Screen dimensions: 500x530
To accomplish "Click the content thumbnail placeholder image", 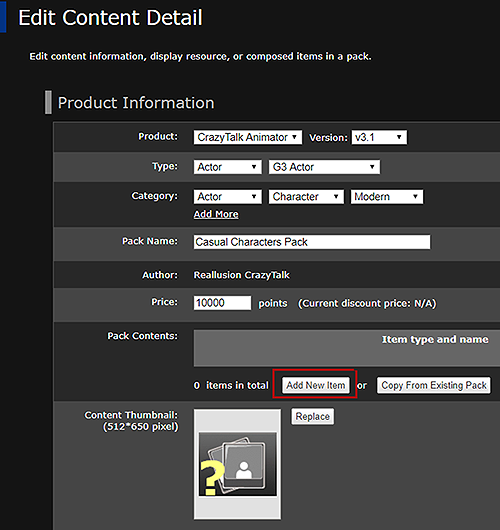I will point(237,464).
